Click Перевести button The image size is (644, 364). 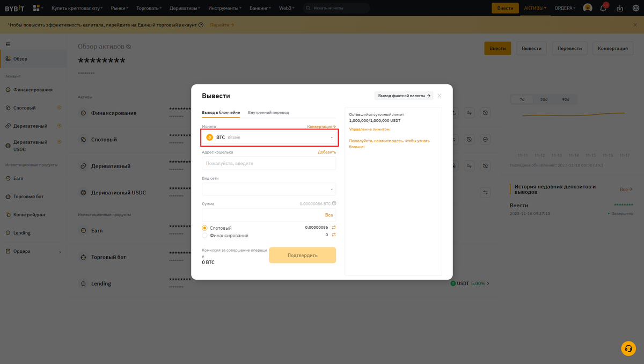(x=569, y=48)
